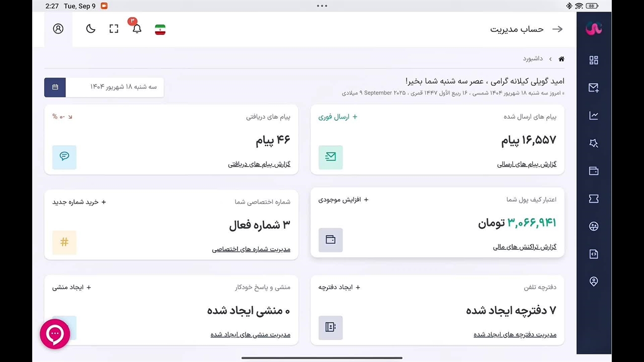Toggle dark mode with the moon icon

tap(91, 29)
